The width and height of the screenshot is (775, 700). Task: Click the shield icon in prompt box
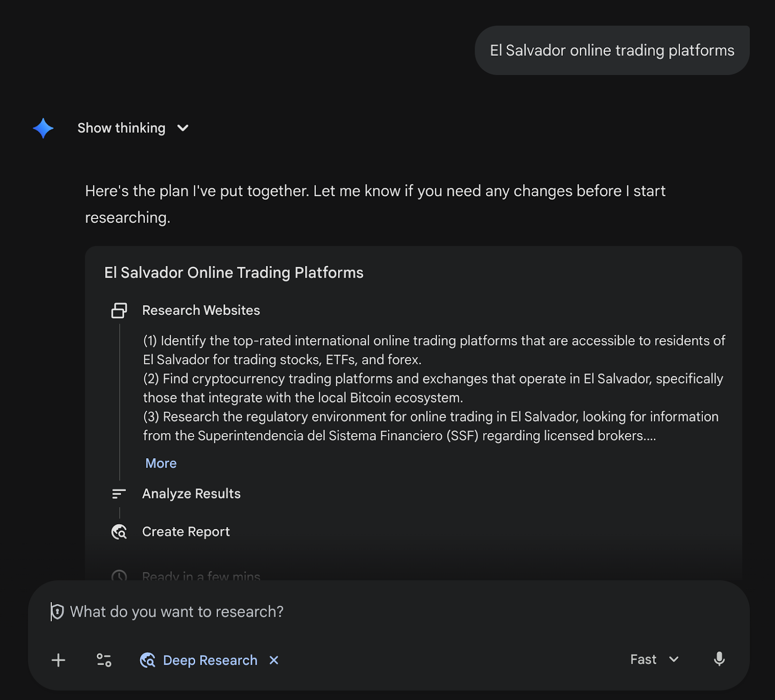[x=58, y=612]
